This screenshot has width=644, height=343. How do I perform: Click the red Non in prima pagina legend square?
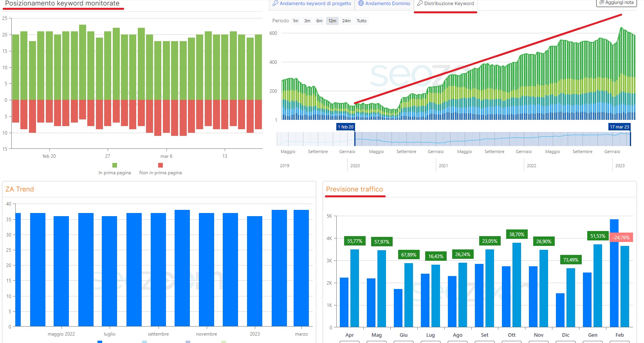(x=161, y=165)
